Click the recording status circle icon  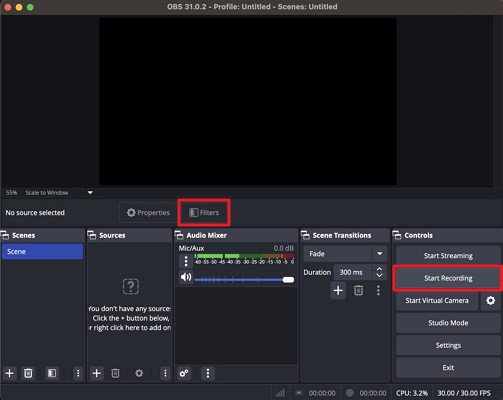[350, 393]
